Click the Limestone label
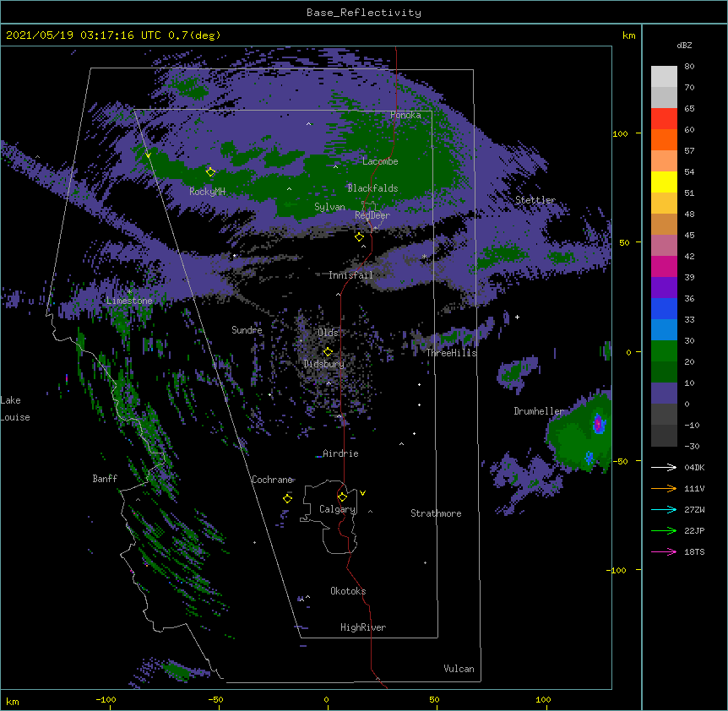Viewport: 728px width, 711px height. click(129, 301)
